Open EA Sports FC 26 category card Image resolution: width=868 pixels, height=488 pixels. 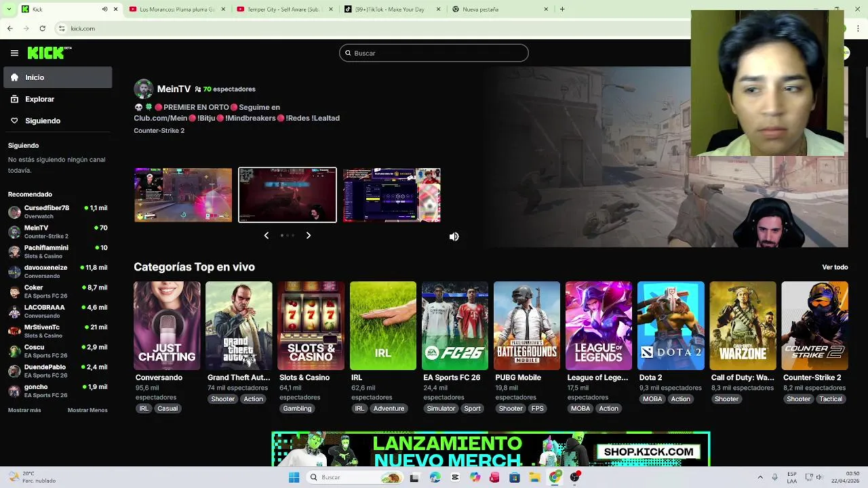(x=455, y=326)
